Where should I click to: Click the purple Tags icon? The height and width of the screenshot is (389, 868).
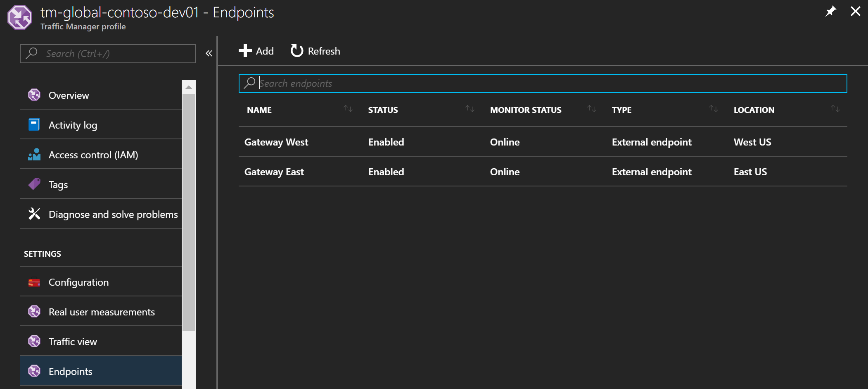coord(34,184)
